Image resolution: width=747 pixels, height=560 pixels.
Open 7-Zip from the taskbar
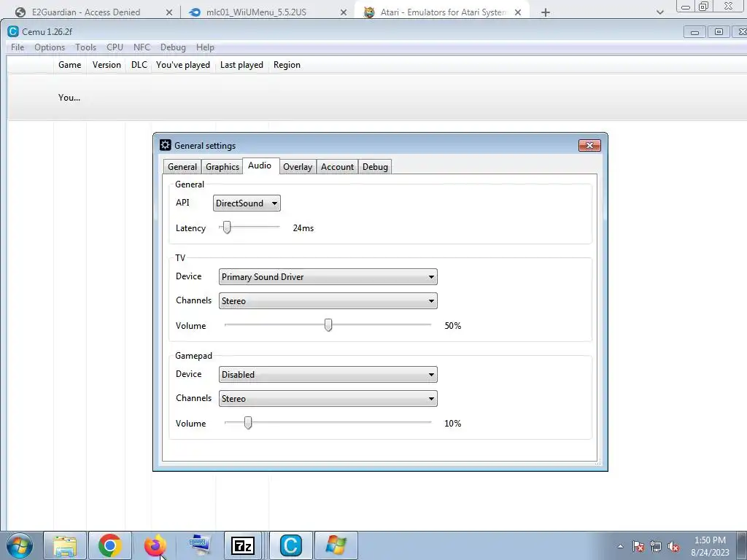click(243, 545)
